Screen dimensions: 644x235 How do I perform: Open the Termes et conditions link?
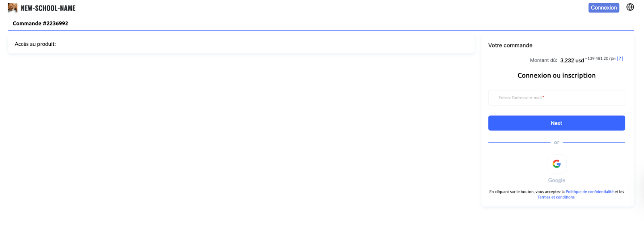(556, 197)
